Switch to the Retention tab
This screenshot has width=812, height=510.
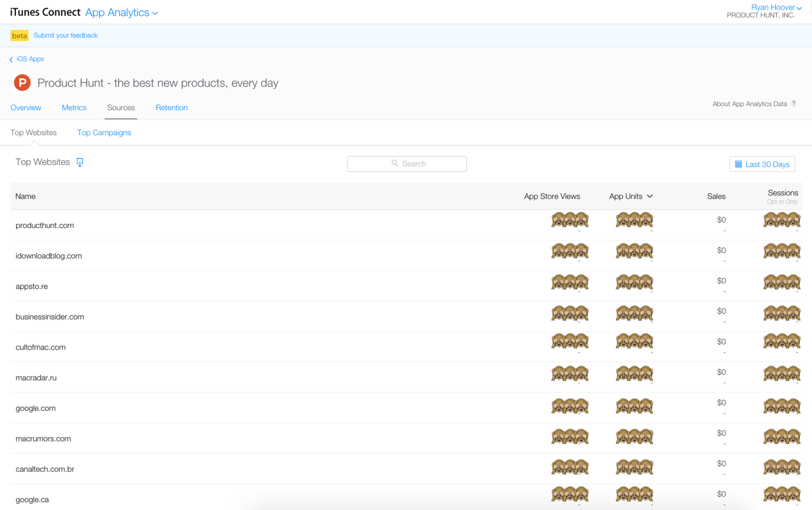coord(172,107)
